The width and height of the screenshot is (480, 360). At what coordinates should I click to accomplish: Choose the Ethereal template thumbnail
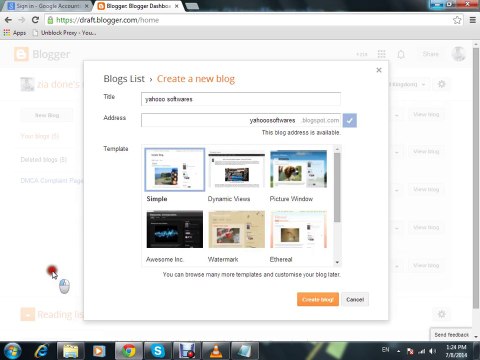click(x=298, y=229)
